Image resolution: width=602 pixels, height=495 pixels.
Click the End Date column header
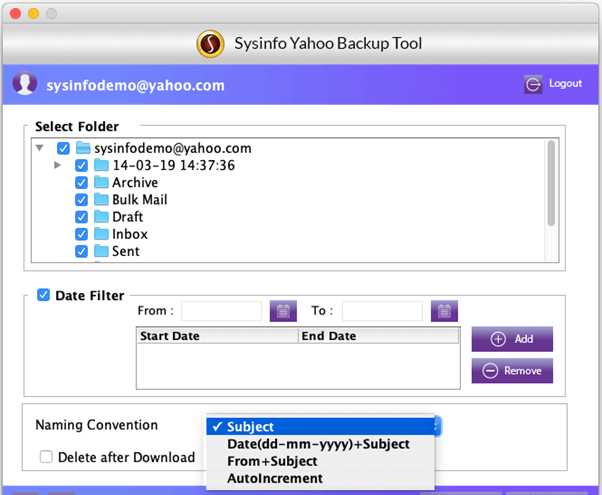[379, 336]
